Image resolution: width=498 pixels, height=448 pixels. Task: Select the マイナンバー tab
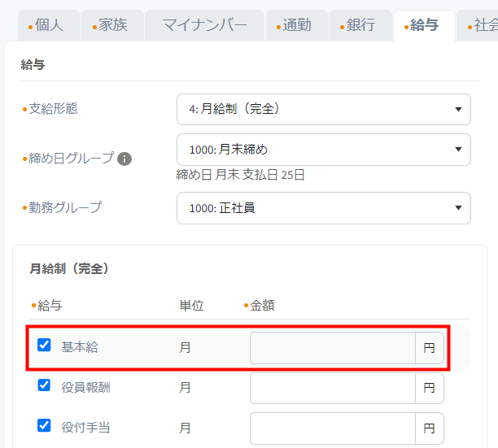(x=204, y=25)
